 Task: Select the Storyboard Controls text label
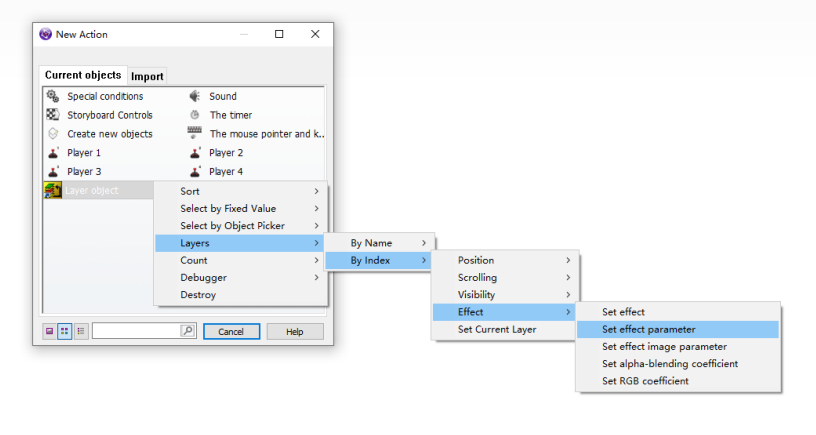110,115
